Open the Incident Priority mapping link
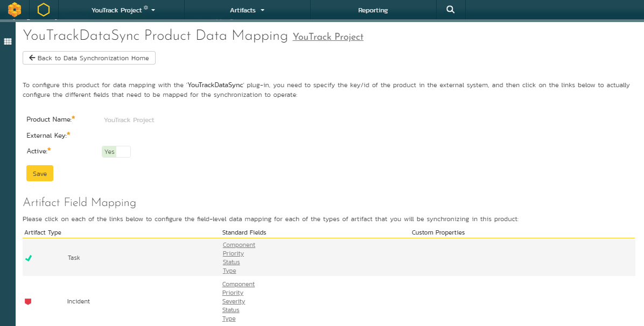The height and width of the screenshot is (326, 644). pyautogui.click(x=233, y=293)
